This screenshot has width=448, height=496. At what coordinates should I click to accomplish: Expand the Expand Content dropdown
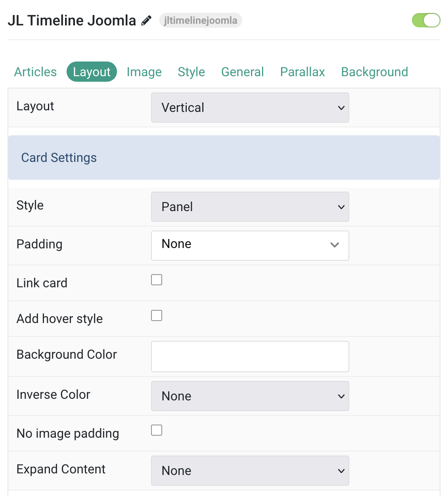coord(250,471)
